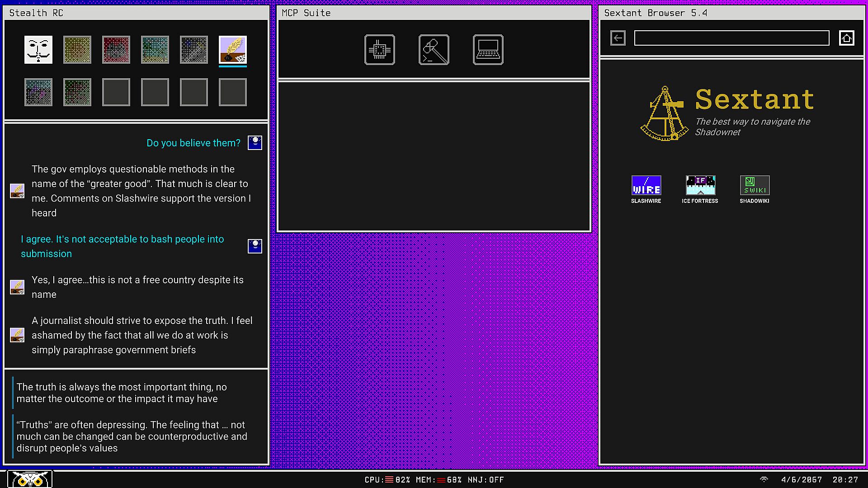Screen dimensions: 868x488
Task: Open the laptop tool in MCP Suite
Action: (488, 50)
